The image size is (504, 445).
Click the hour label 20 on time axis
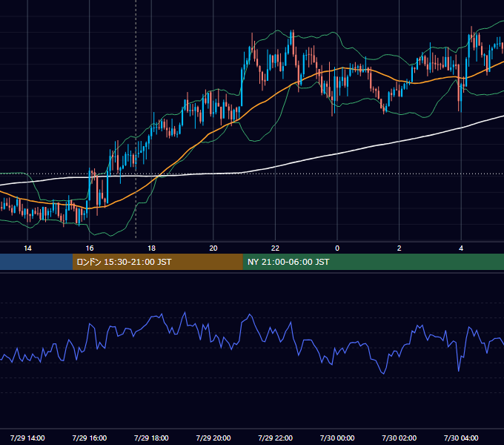point(213,248)
